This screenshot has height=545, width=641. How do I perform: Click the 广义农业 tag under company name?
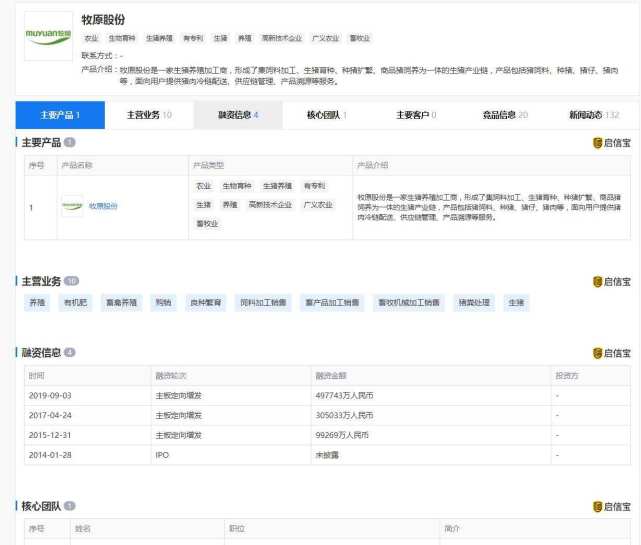[325, 38]
